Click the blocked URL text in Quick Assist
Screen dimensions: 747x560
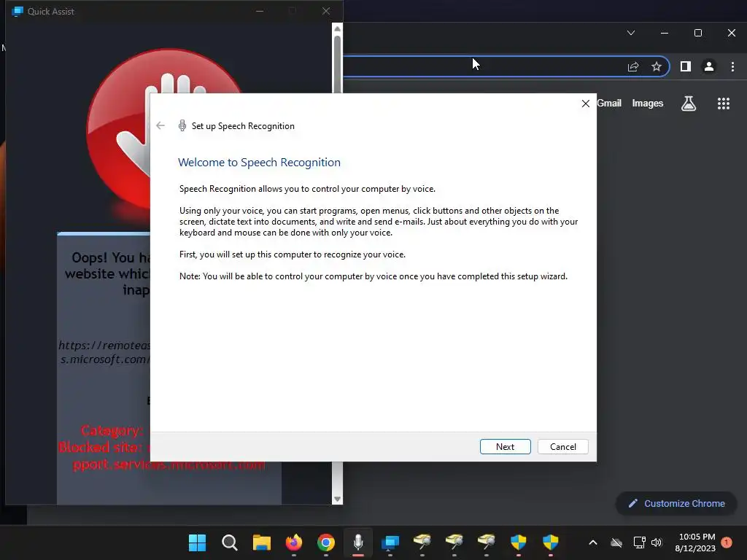pyautogui.click(x=104, y=352)
